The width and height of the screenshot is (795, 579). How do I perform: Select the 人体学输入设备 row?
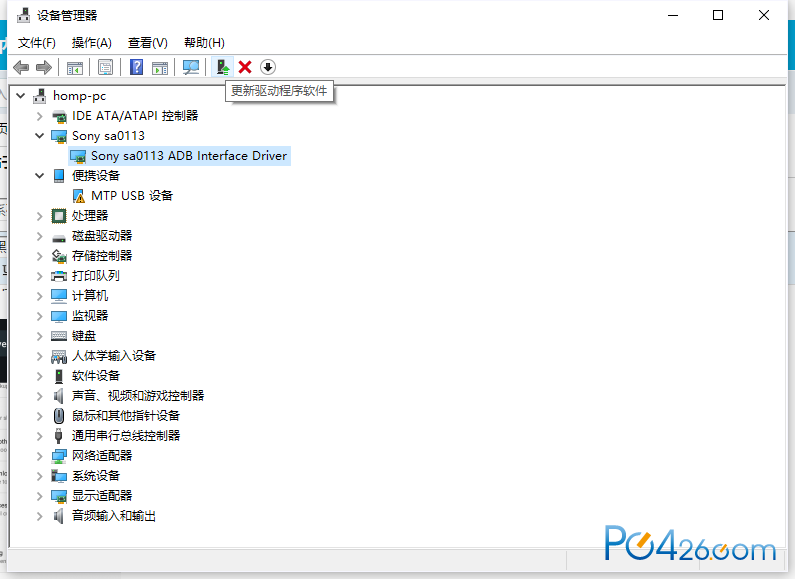114,356
